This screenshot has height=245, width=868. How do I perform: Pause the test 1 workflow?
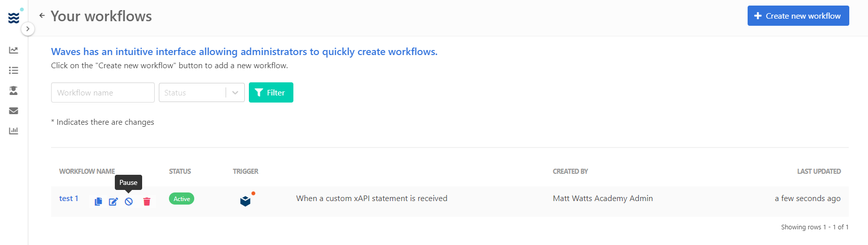point(129,202)
